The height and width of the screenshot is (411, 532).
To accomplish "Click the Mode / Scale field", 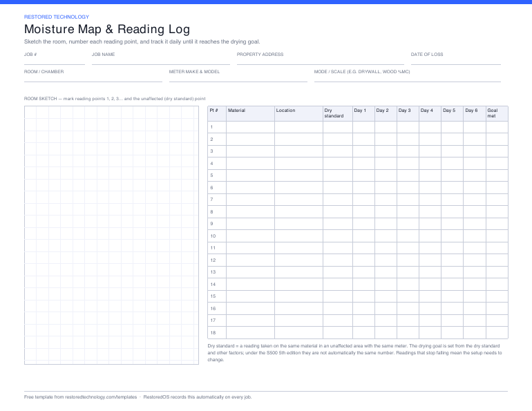I will (x=408, y=78).
